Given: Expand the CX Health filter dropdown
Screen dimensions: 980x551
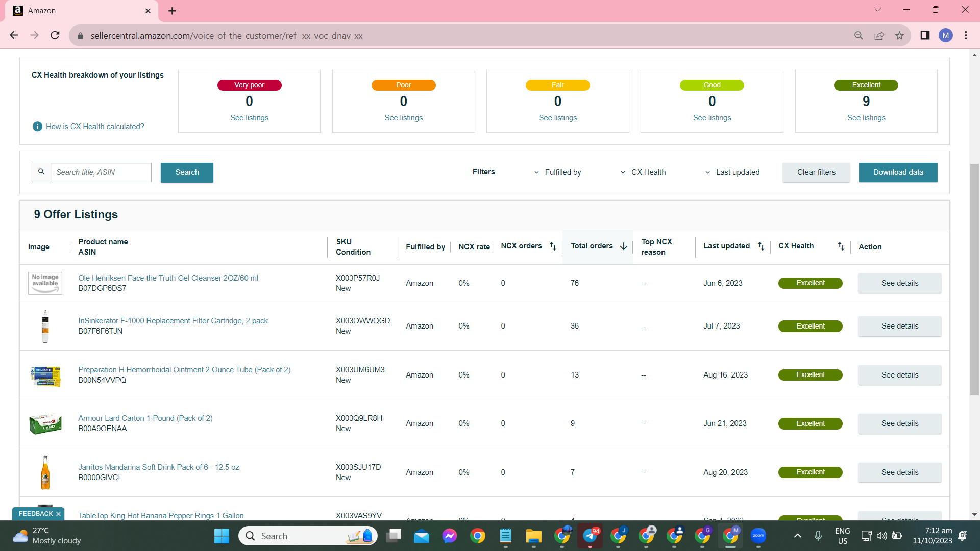Looking at the screenshot, I should (643, 172).
